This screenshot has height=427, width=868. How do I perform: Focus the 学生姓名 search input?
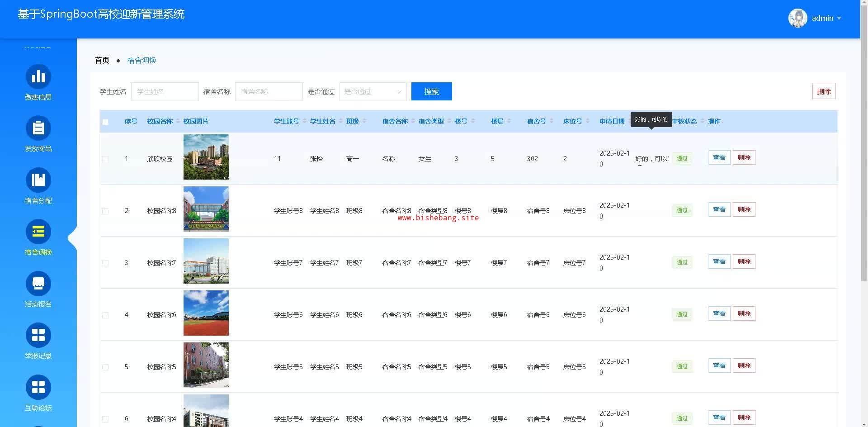coord(165,92)
